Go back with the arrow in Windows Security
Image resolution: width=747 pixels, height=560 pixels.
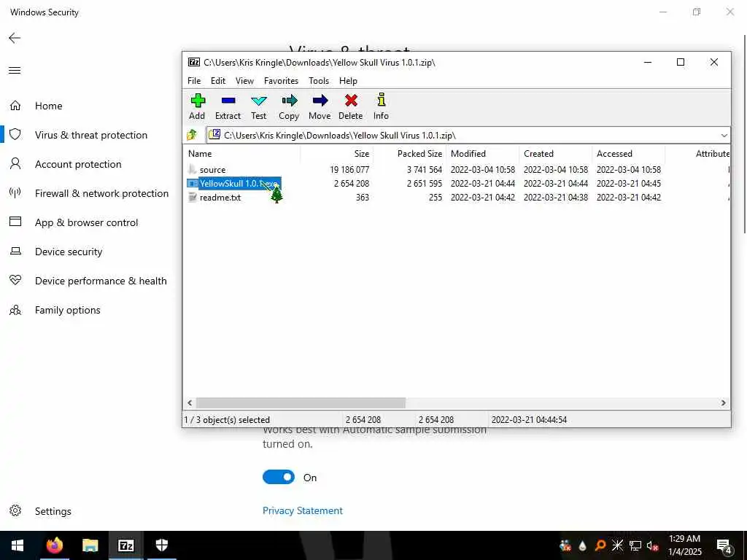coord(15,38)
